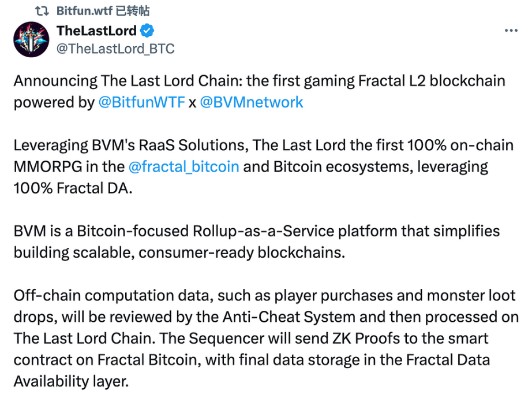Open the @fractal_bitcoin mention link
Screen dimensions: 532x409
[184, 167]
